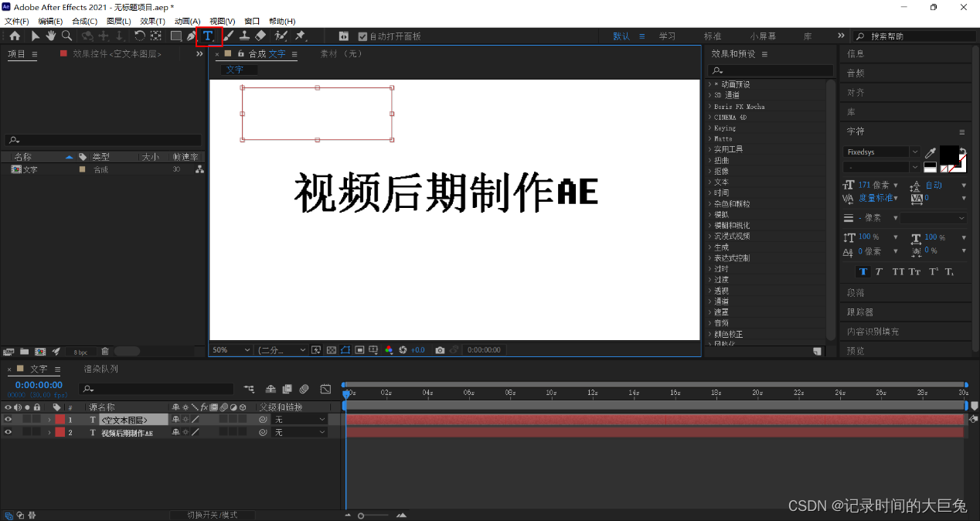Toggle All Caps style button
The width and height of the screenshot is (980, 521).
click(x=898, y=272)
